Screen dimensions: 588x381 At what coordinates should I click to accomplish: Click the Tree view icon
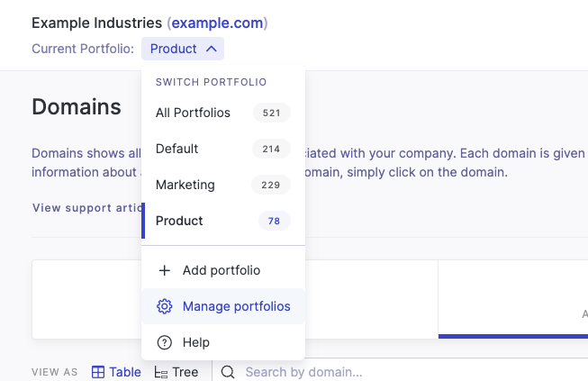pyautogui.click(x=161, y=372)
